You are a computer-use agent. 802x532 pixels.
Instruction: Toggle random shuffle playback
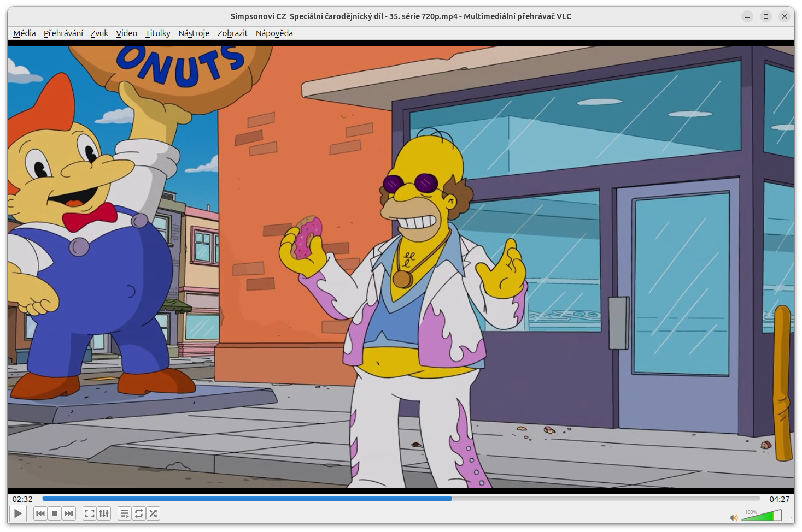[153, 513]
